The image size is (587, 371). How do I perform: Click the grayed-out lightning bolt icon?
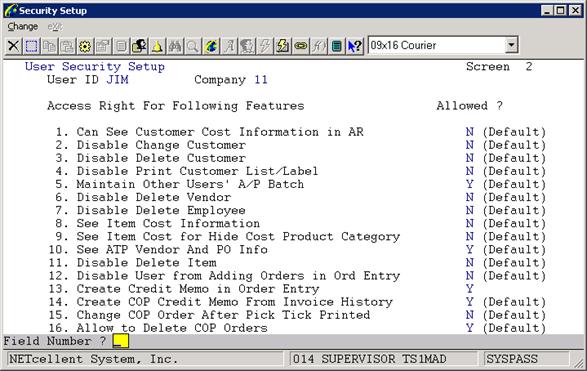tap(265, 46)
